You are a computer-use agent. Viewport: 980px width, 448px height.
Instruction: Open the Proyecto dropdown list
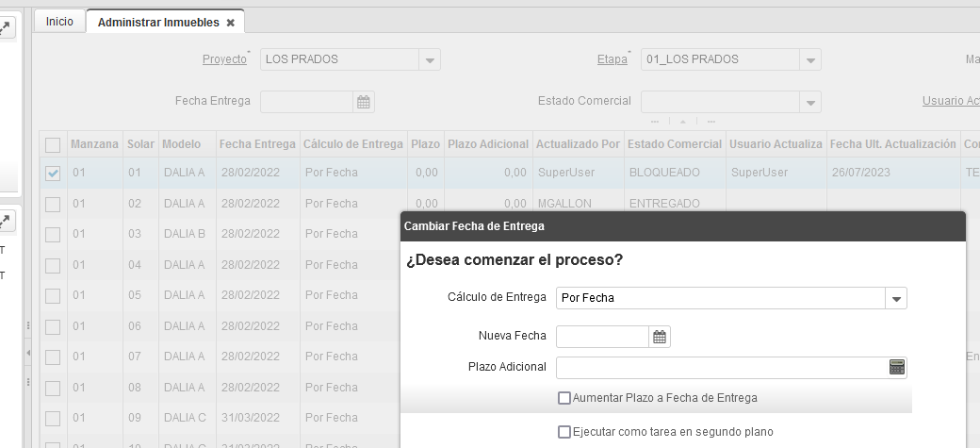[x=430, y=59]
